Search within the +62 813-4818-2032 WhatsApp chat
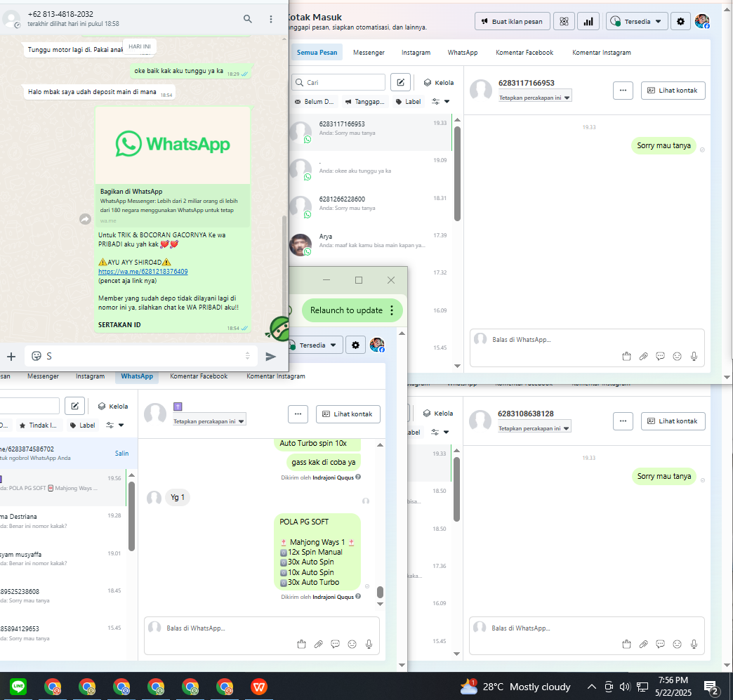Image resolution: width=733 pixels, height=700 pixels. (247, 19)
